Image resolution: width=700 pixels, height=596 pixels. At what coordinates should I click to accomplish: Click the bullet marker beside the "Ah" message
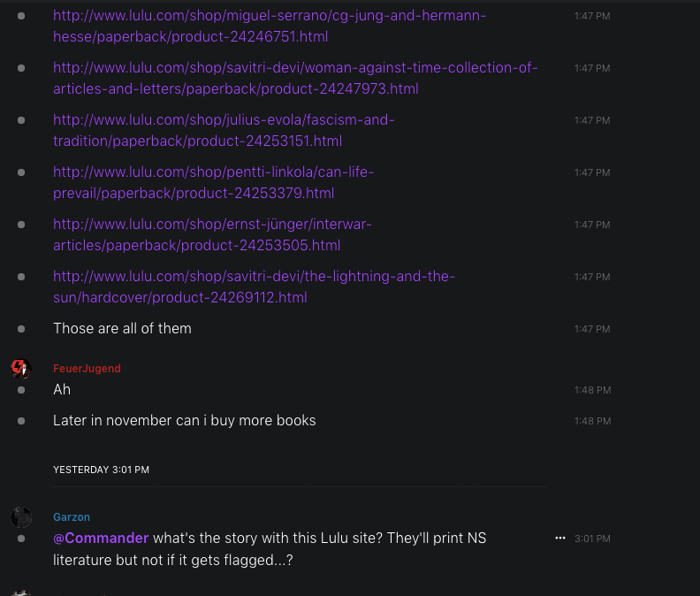pos(21,390)
